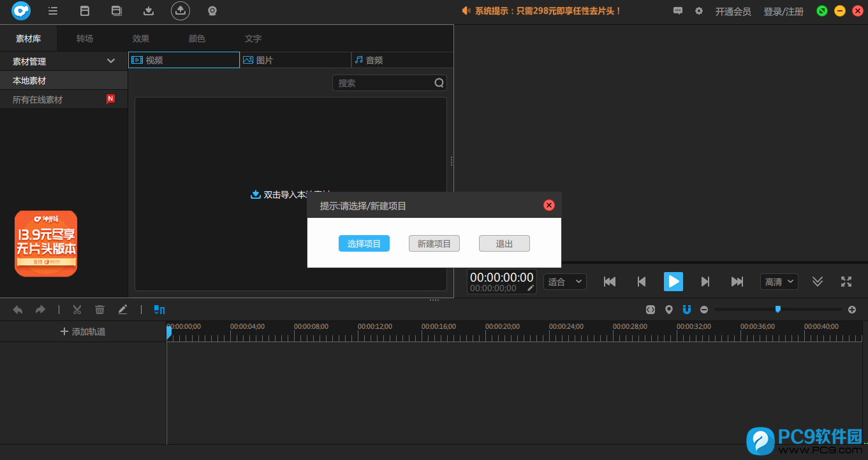This screenshot has height=460, width=868.
Task: Open the message/feedback icon in title bar
Action: [678, 11]
